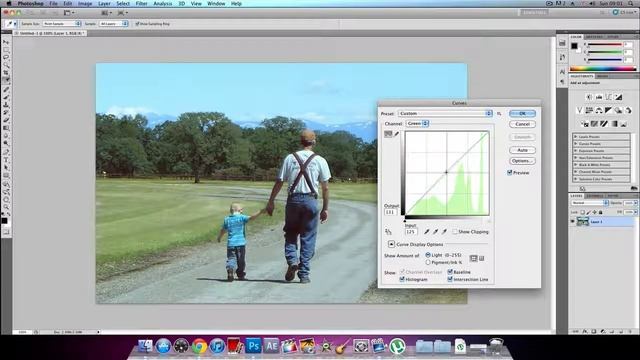Open the Filter menu
This screenshot has height=360, width=640.
pos(141,3)
